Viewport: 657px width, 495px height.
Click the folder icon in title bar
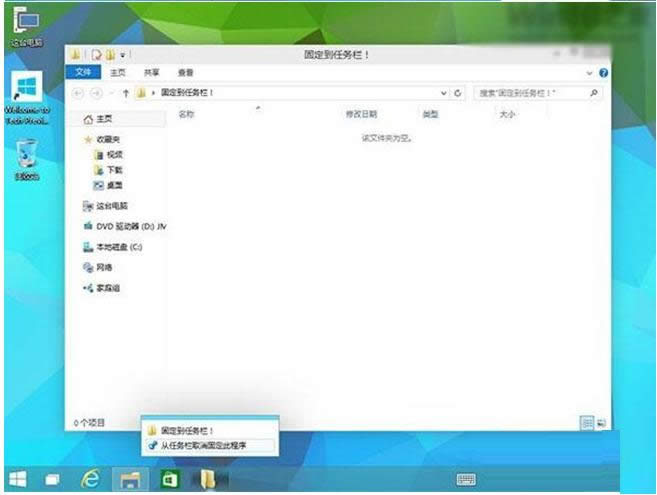pyautogui.click(x=75, y=54)
